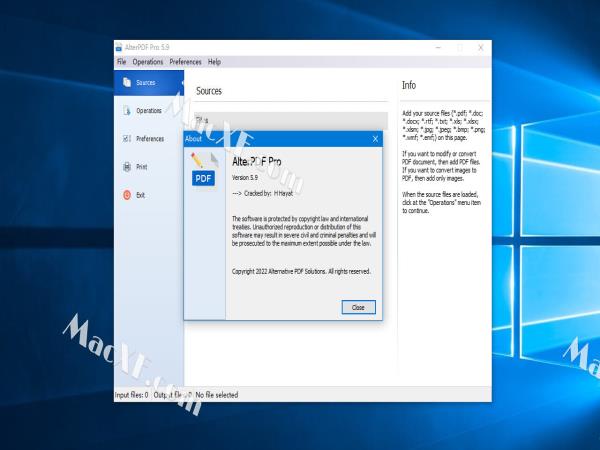600x450 pixels.
Task: Click the Info panel heading
Action: [x=409, y=85]
